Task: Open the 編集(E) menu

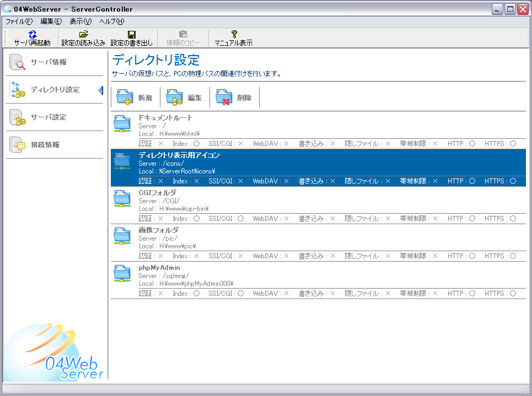Action: [51, 21]
